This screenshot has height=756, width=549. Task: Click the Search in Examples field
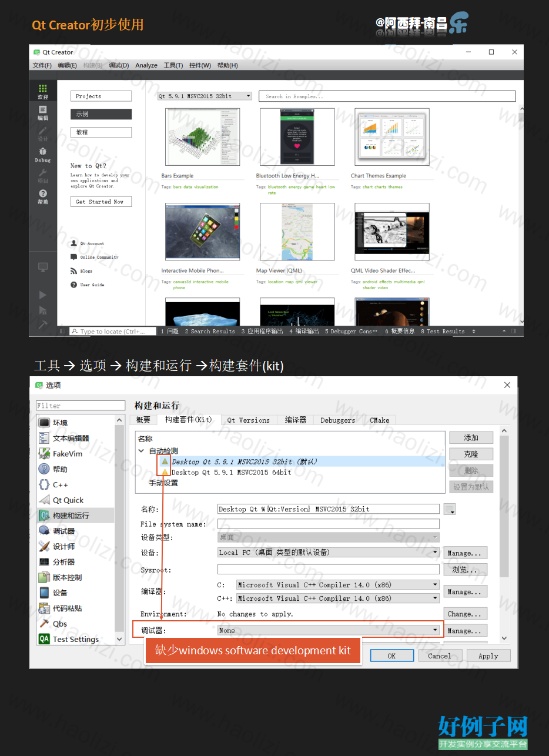[387, 96]
